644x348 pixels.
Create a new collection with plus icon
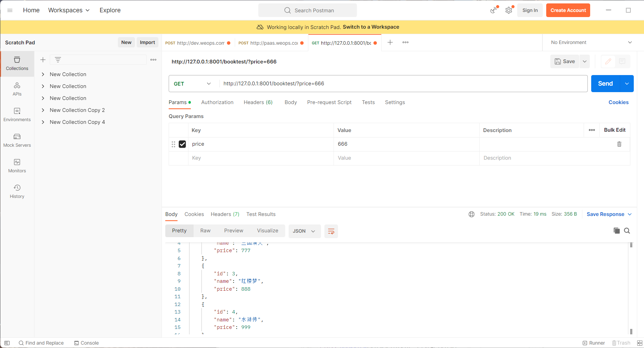pos(43,60)
